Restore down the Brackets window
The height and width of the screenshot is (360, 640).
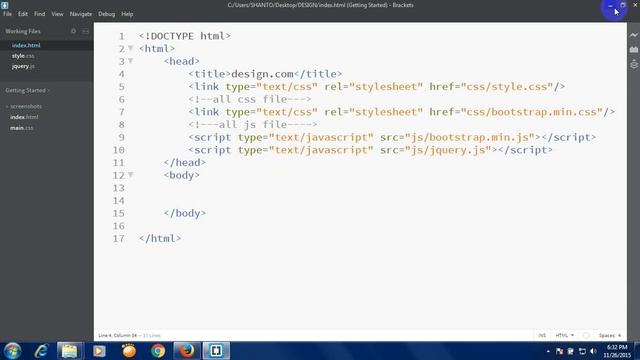click(x=623, y=5)
